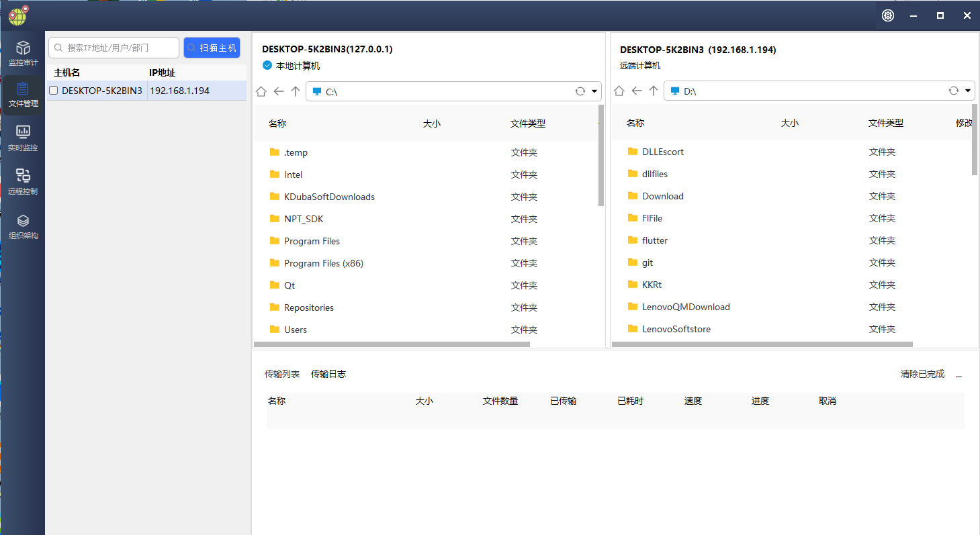This screenshot has height=535, width=980.
Task: Open the 监控审计 sidebar section
Action: [x=23, y=53]
